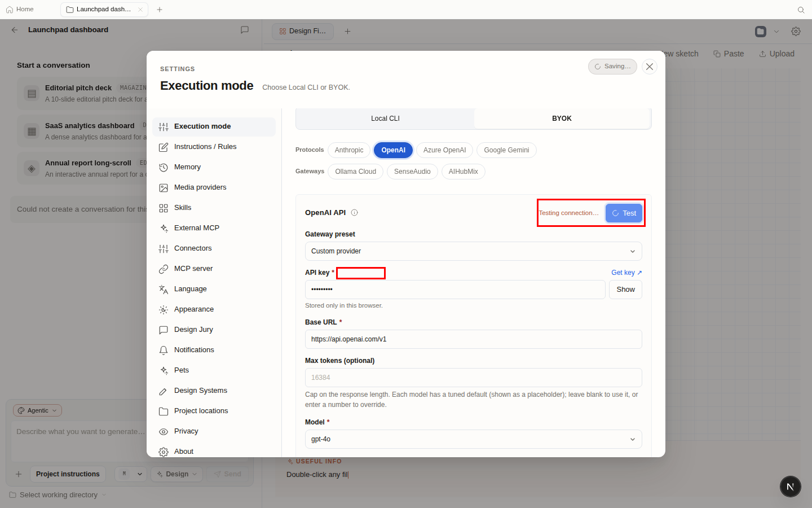This screenshot has height=508, width=812.
Task: Click the search icon at top right
Action: [x=801, y=10]
